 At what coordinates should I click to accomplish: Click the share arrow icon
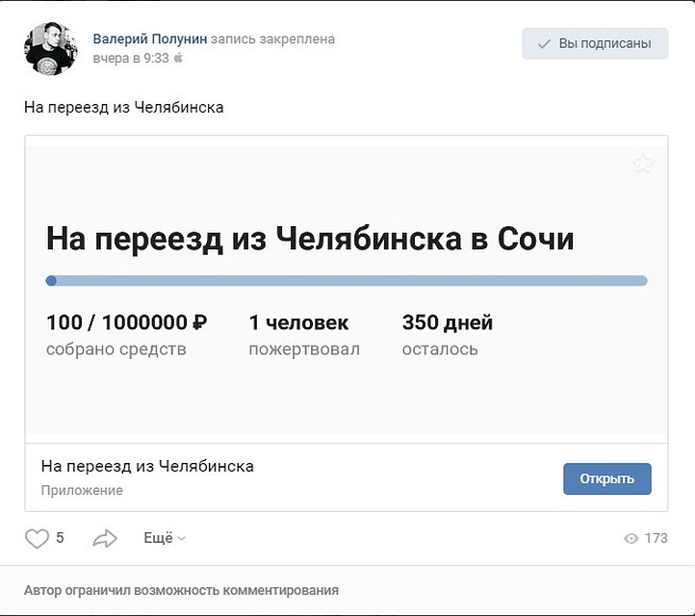pos(105,539)
